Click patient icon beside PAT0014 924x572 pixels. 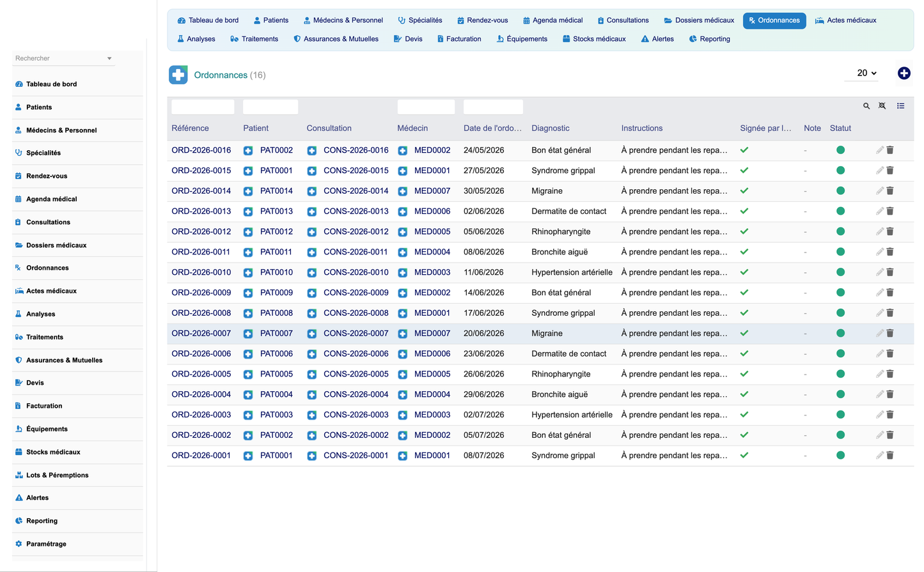tap(248, 191)
